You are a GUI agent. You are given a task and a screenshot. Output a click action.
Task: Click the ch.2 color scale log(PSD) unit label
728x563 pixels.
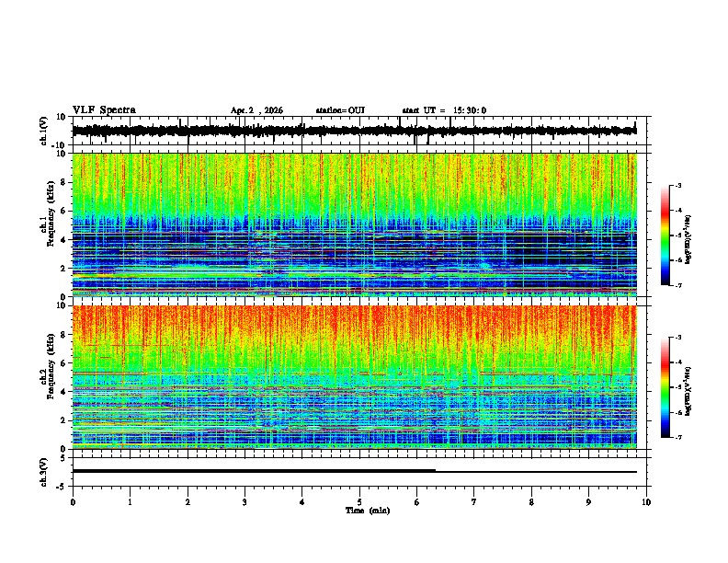(x=688, y=391)
